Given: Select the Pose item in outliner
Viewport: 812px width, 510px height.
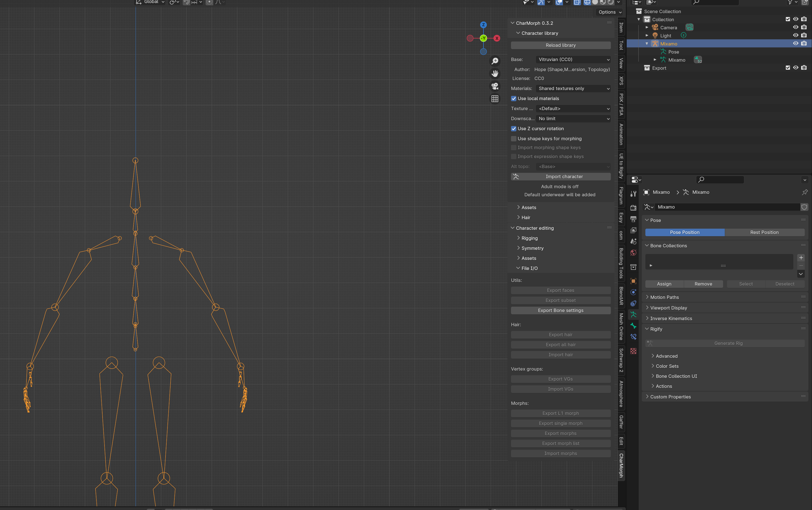Looking at the screenshot, I should (674, 52).
